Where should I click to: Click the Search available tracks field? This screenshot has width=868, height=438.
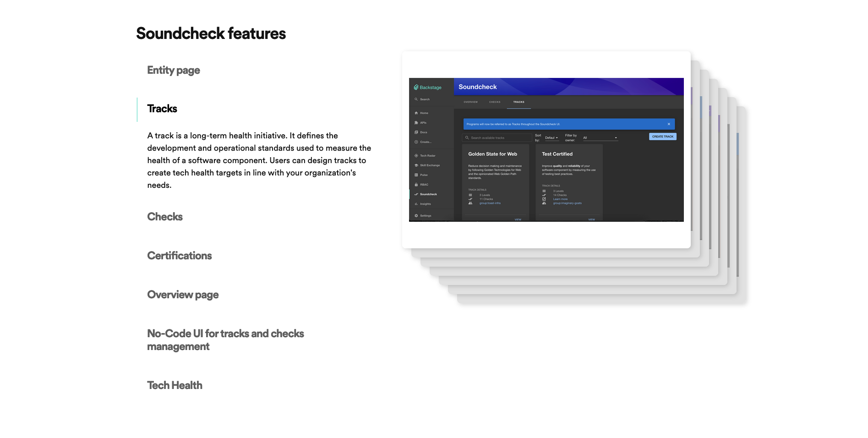click(x=497, y=138)
